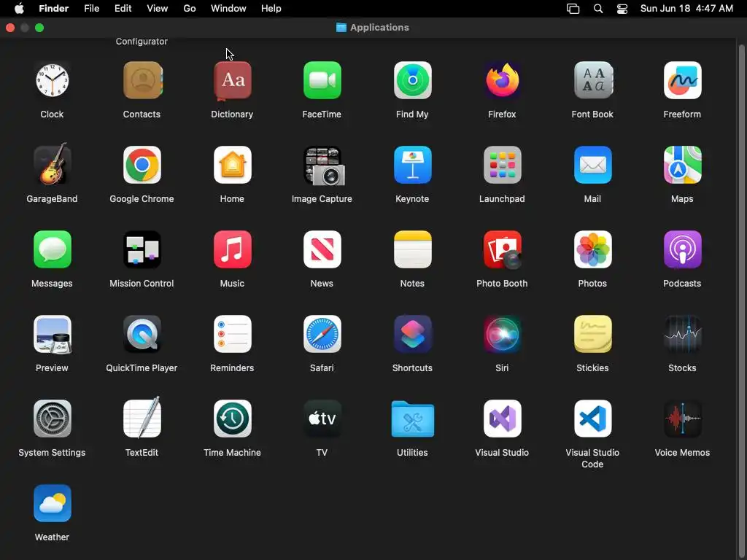Click the Font Book app icon

point(592,80)
